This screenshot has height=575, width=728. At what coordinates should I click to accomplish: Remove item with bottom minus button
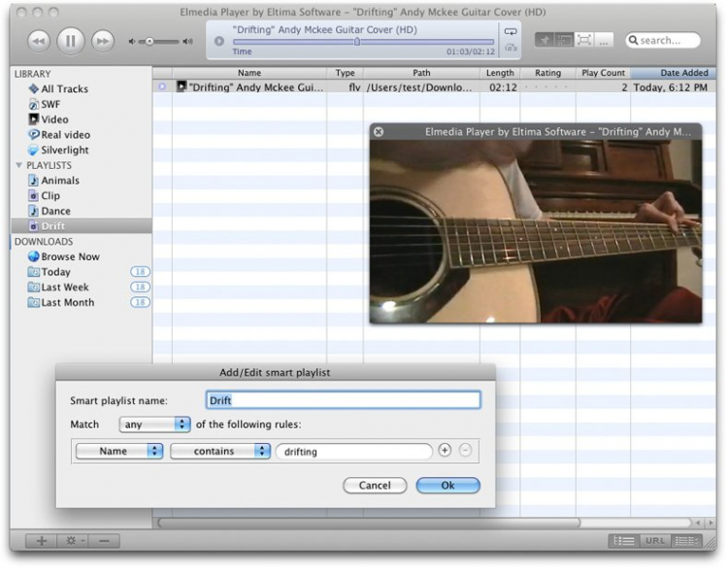click(x=104, y=541)
